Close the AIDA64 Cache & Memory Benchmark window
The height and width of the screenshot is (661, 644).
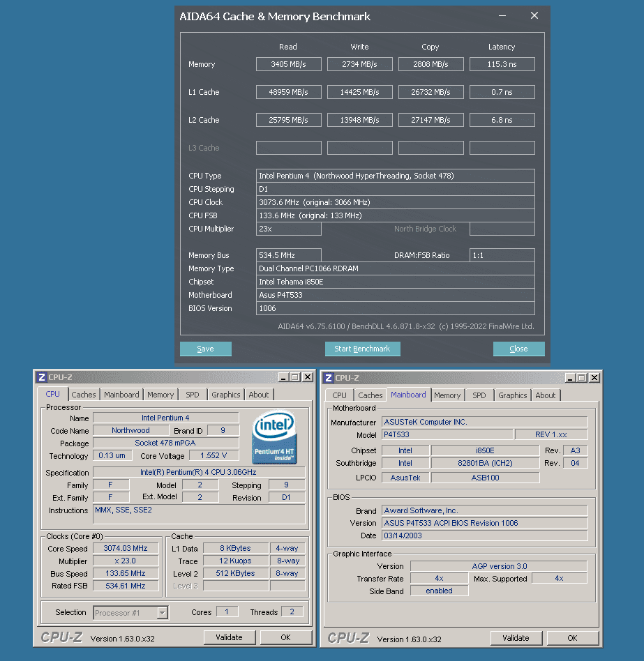(x=534, y=16)
